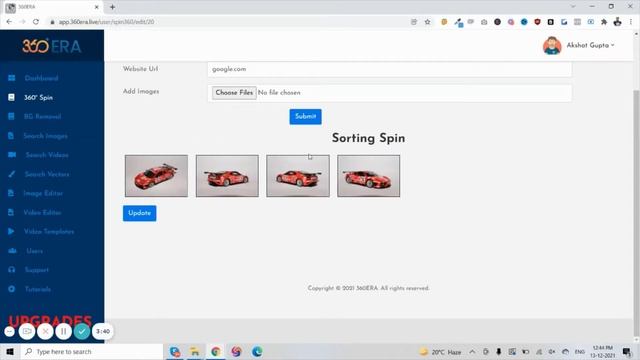Select the first car thumbnail in Sorting Spin
Viewport: 640px width, 360px height.
coord(156,176)
